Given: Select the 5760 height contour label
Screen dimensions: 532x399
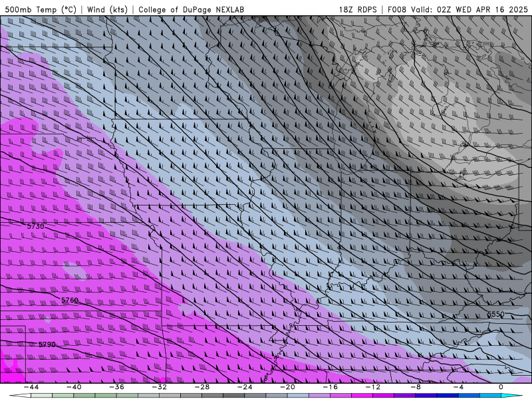Looking at the screenshot, I should point(70,301).
